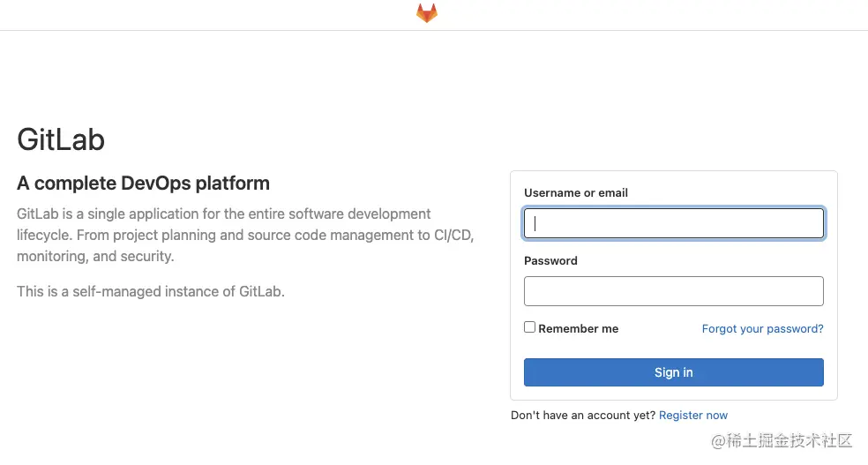The image size is (868, 465).
Task: Click the watermark text in the bottom corner
Action: click(x=782, y=439)
